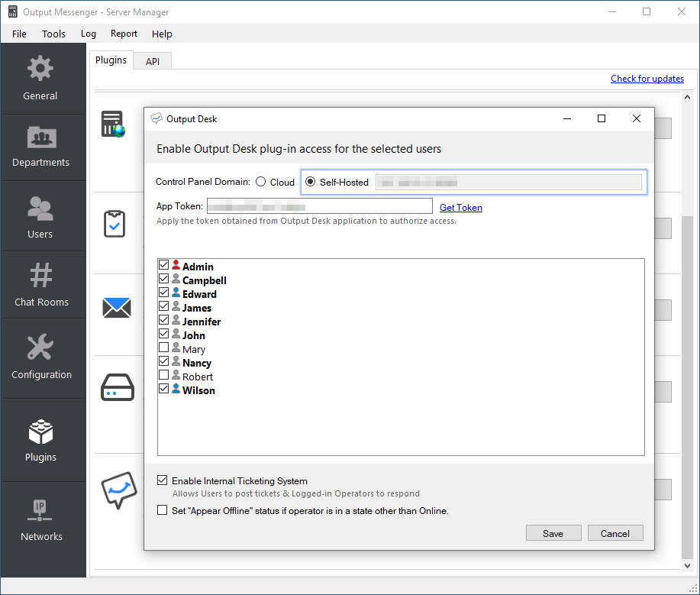Viewport: 700px width, 595px height.
Task: Select the Plugins tab
Action: (x=111, y=60)
